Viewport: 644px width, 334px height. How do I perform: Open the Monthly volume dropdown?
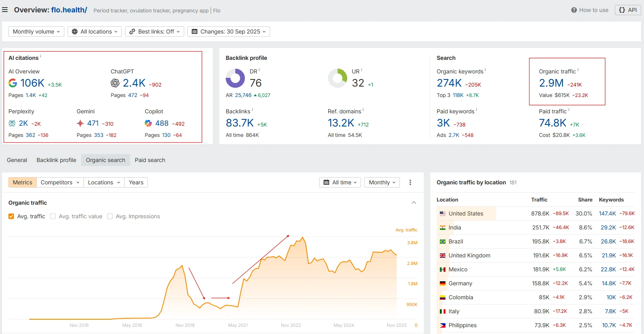click(36, 32)
